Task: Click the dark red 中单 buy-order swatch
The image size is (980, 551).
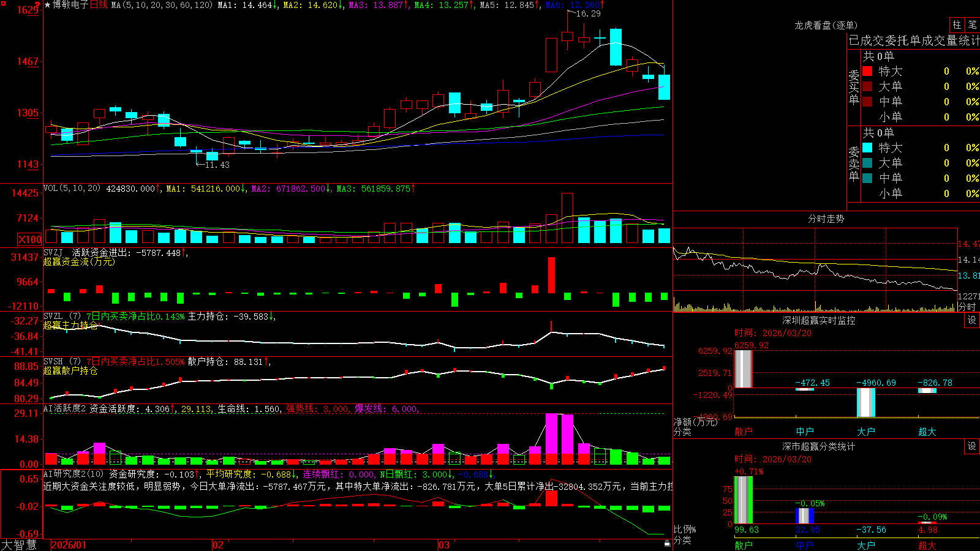Action: click(x=867, y=102)
